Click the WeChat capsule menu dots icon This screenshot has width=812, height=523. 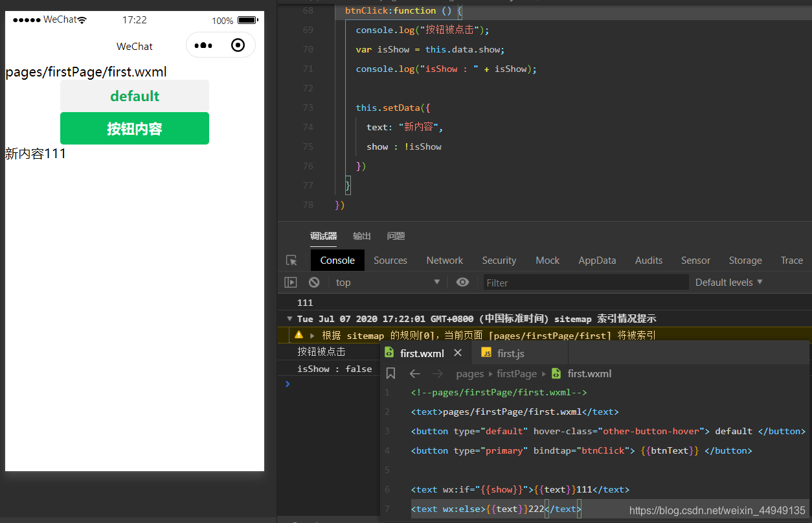203,45
